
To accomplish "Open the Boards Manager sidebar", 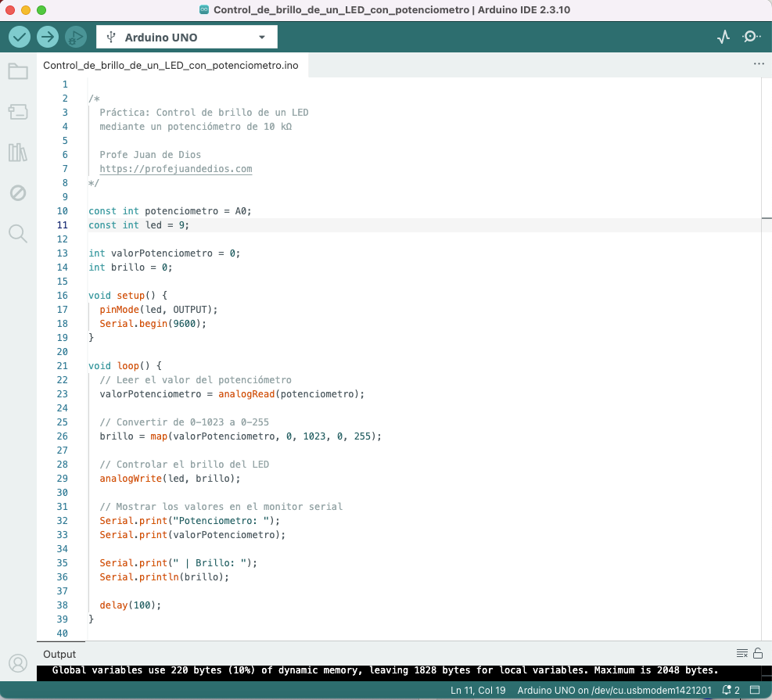I will tap(18, 113).
